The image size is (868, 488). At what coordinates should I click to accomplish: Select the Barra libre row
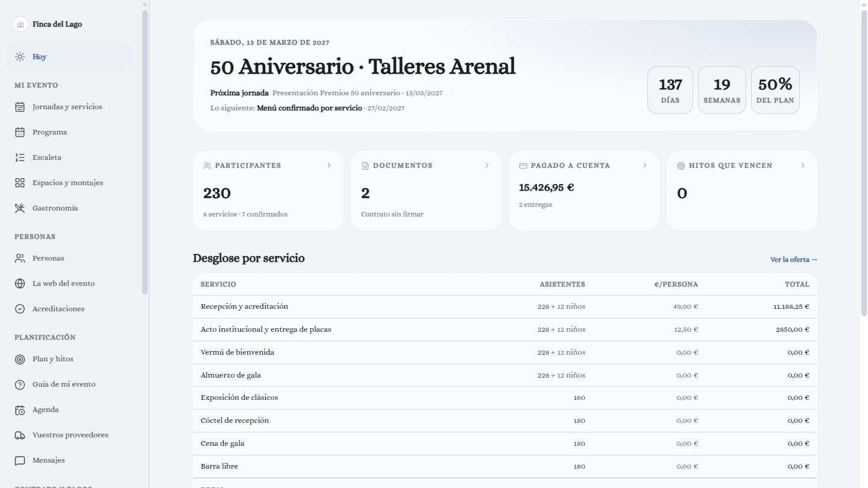[505, 466]
